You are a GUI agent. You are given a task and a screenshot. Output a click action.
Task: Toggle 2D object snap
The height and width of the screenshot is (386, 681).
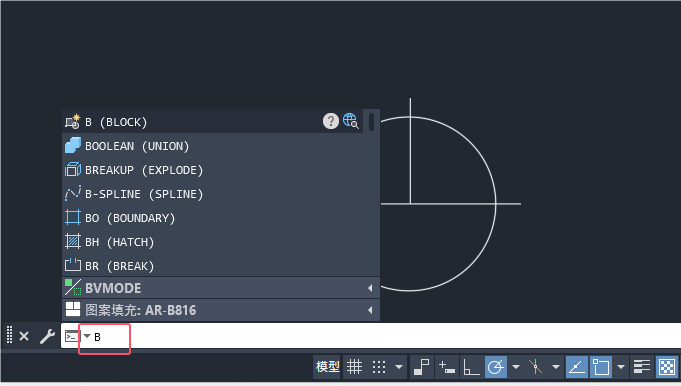click(601, 367)
